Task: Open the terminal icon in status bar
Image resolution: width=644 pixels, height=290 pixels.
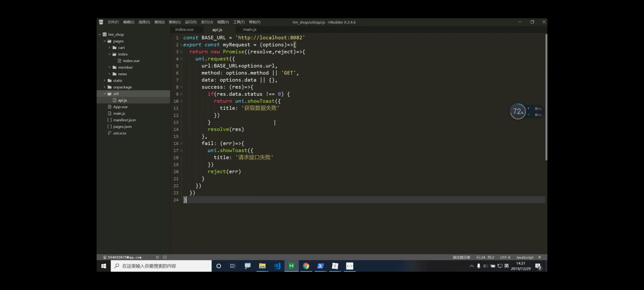Action: pyautogui.click(x=165, y=257)
